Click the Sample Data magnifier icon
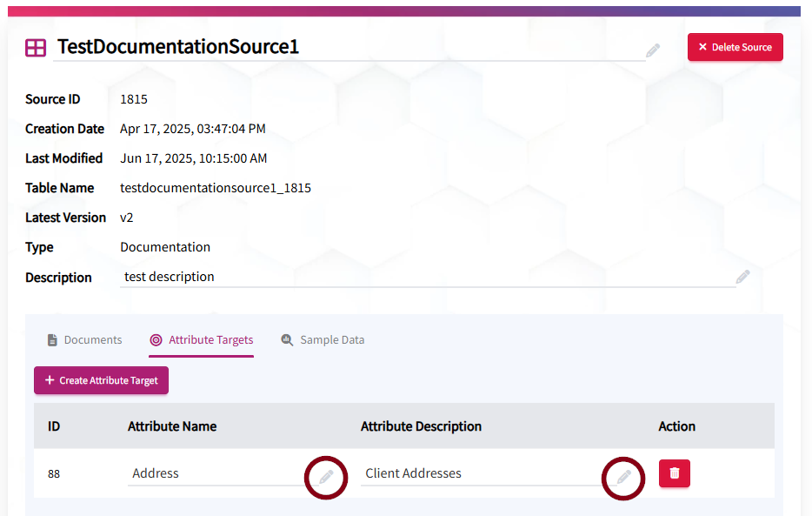 (287, 340)
